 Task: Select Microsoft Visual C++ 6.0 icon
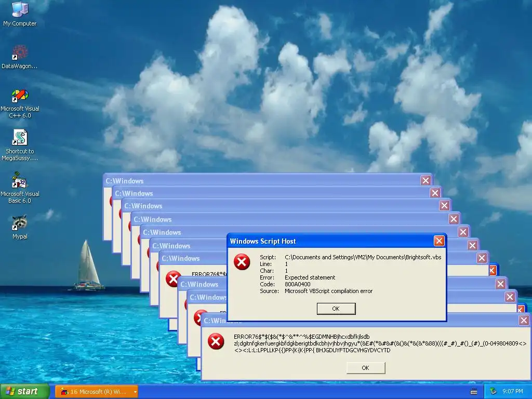[20, 103]
